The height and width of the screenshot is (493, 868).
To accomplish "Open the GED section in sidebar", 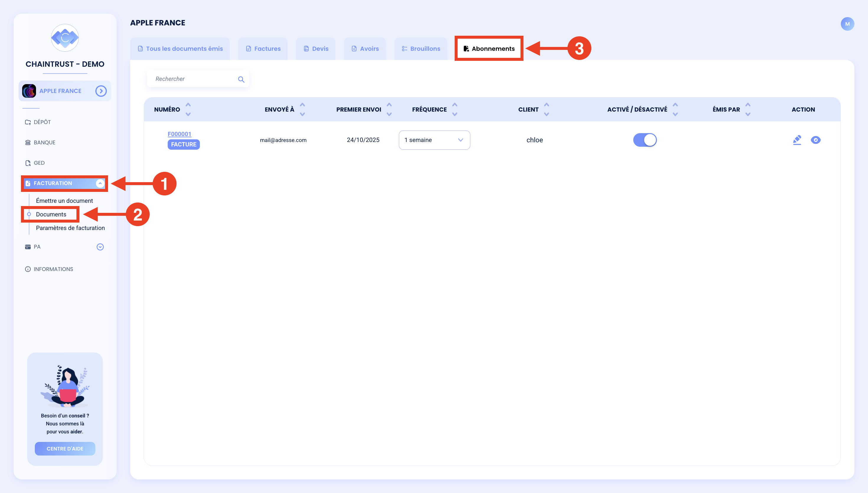I will coord(35,163).
